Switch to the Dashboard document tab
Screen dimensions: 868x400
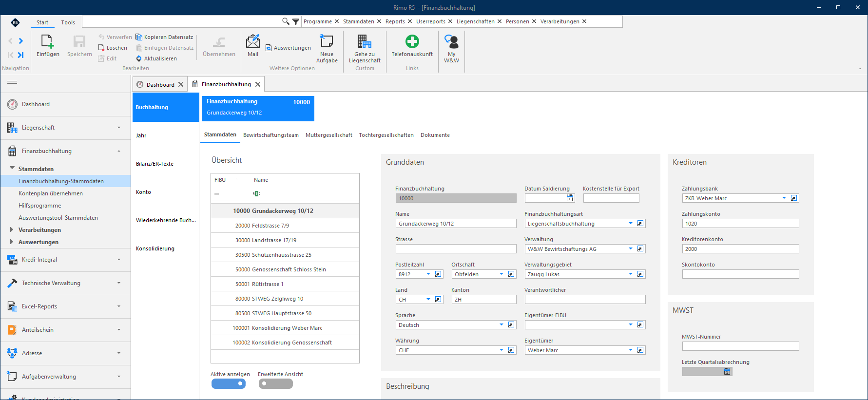click(160, 85)
